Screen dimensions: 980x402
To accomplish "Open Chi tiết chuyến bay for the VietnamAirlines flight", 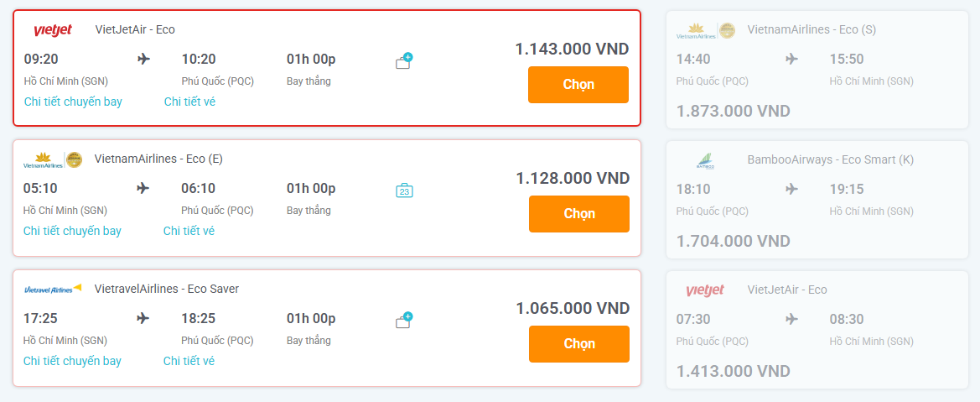I will [72, 231].
